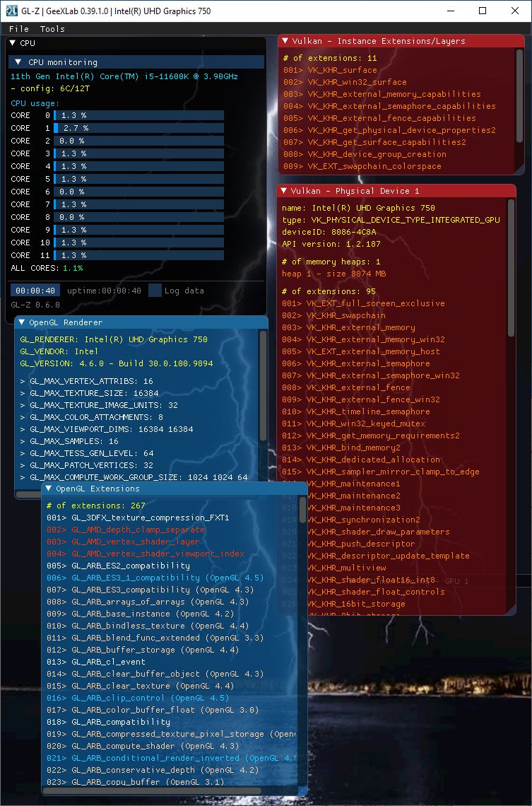Screen dimensions: 532x806
Task: Select GL_AMD_depth_clamp_separate extension
Action: [x=125, y=530]
